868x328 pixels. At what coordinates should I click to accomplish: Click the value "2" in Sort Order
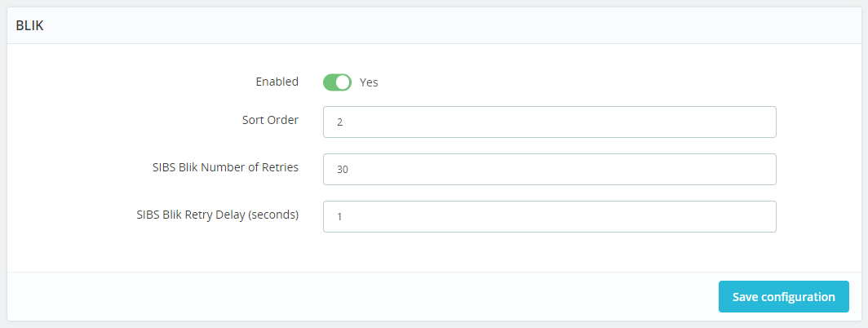(x=339, y=122)
